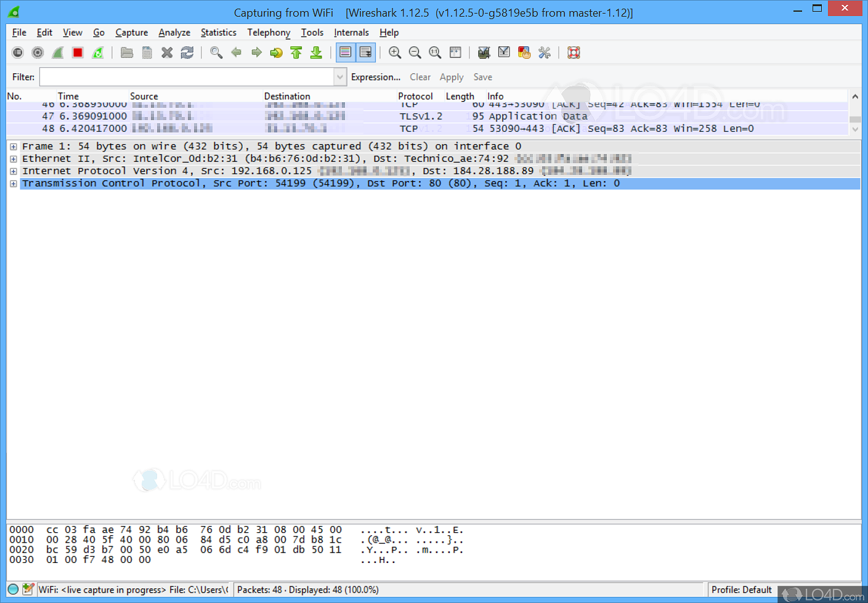Image resolution: width=868 pixels, height=603 pixels.
Task: Restart the current capture
Action: 98,52
